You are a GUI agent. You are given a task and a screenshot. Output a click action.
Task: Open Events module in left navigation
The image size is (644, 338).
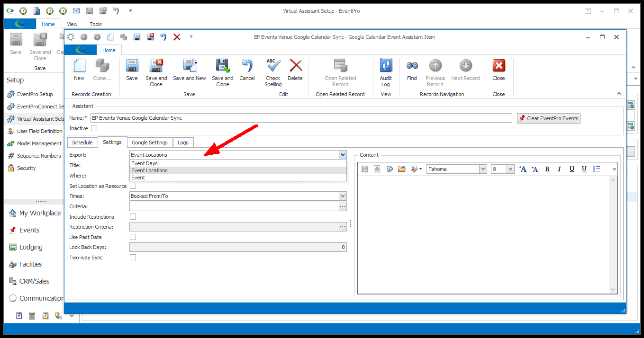[x=29, y=230]
